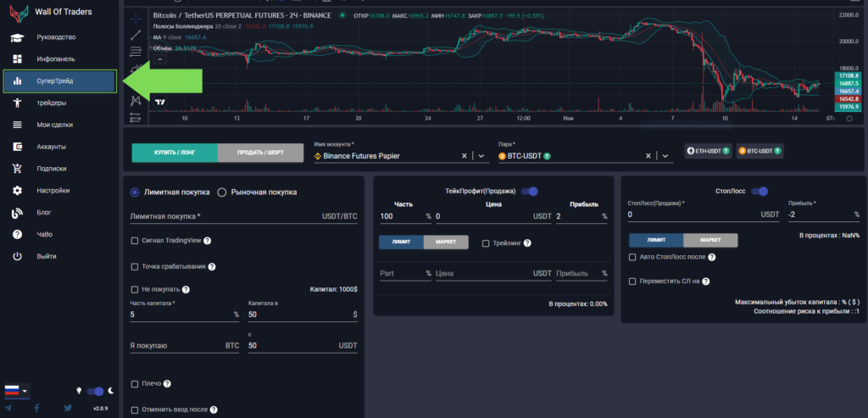Select МАРКЕТ in the СтопЛосс panel
Viewport: 868px width, 418px height.
click(x=711, y=240)
